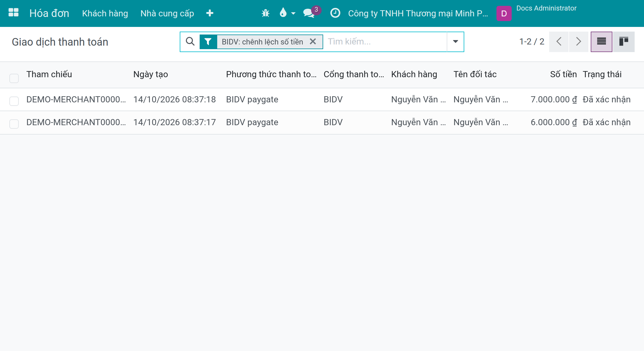This screenshot has width=644, height=351.
Task: Sort by Phương thức thanh toán column
Action: point(271,74)
